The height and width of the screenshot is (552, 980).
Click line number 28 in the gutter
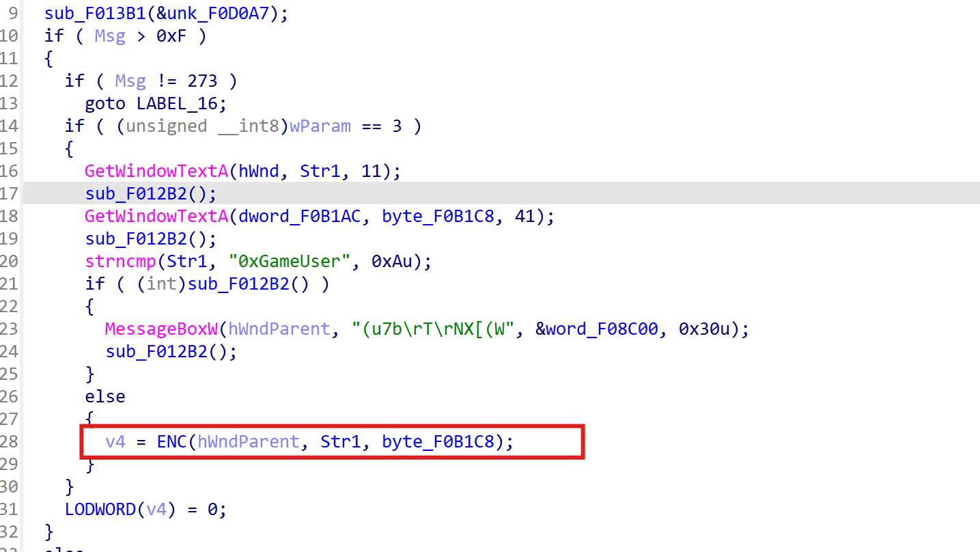click(x=10, y=442)
